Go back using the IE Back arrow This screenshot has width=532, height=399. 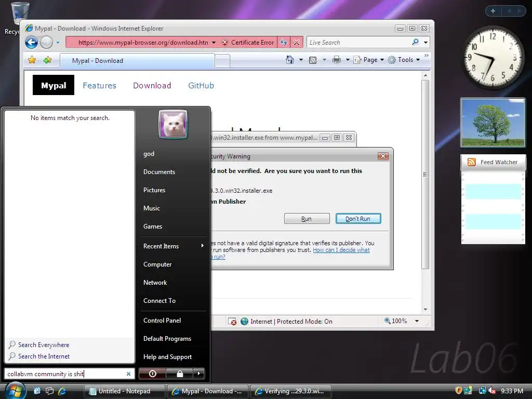coord(31,43)
